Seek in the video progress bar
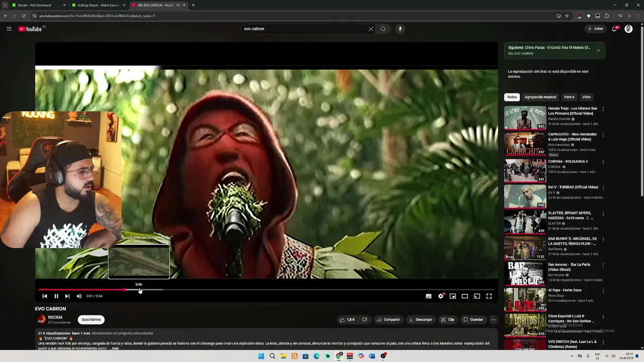 pyautogui.click(x=266, y=290)
